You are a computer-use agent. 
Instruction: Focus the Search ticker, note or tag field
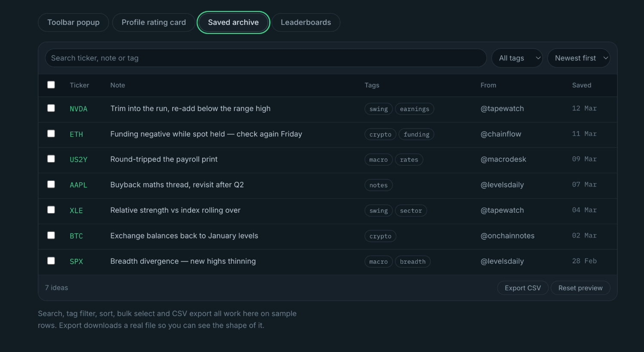pyautogui.click(x=266, y=58)
